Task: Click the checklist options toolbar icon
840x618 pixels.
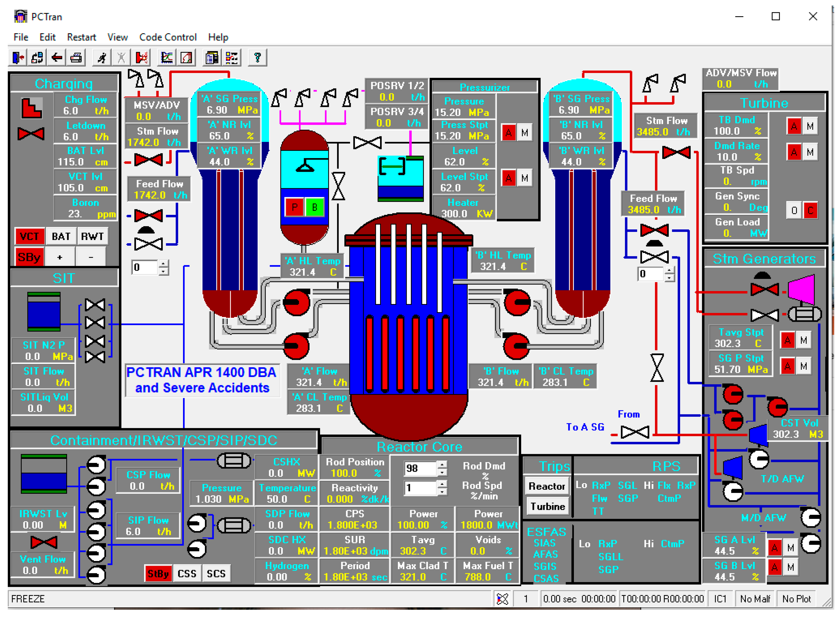Action: 232,58
